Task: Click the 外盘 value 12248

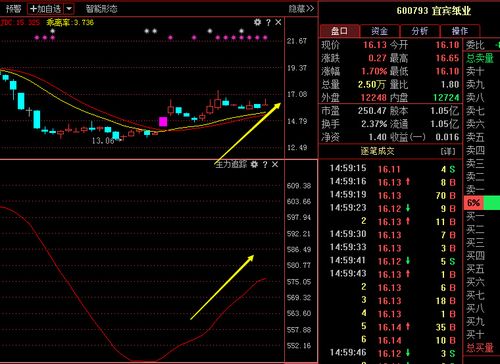Action: (x=374, y=98)
